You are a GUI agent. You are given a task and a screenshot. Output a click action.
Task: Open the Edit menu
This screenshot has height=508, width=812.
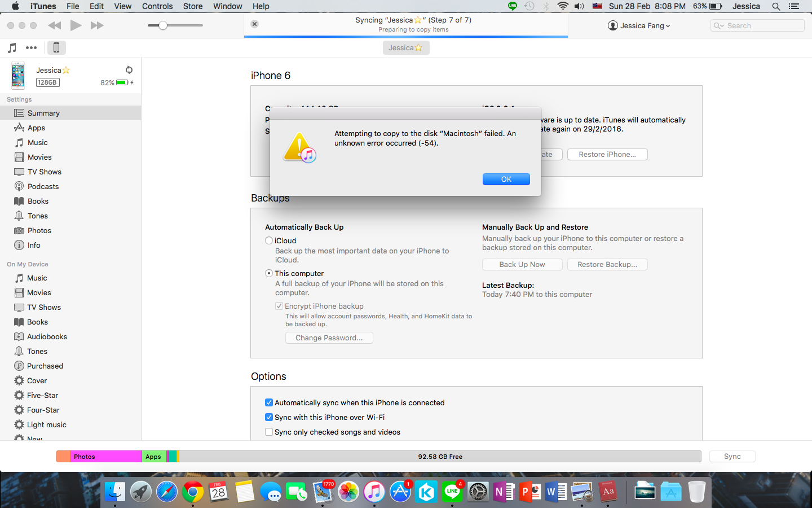click(96, 6)
